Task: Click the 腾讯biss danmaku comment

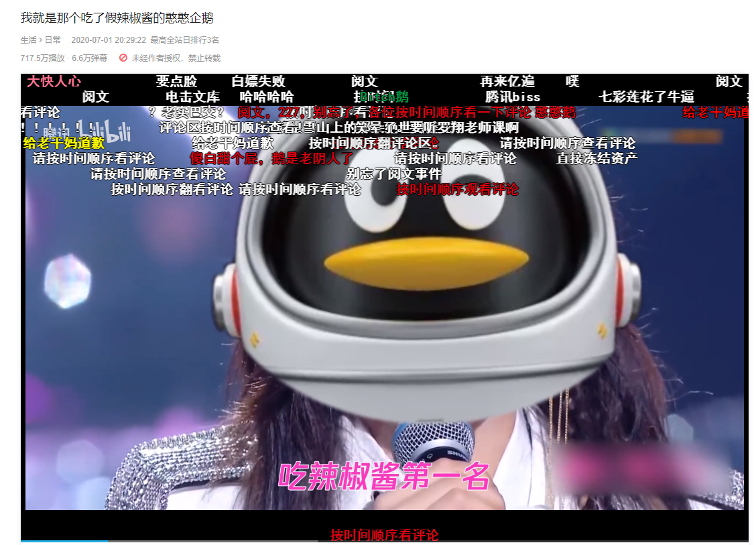Action: [x=513, y=97]
